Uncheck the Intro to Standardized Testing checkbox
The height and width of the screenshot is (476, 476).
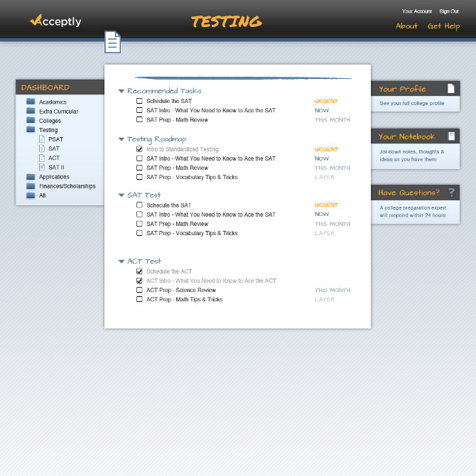[140, 150]
